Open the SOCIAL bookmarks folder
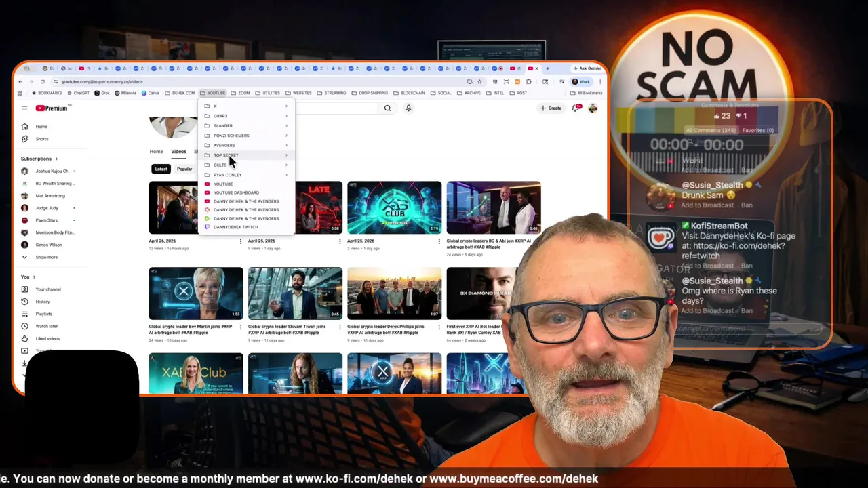The height and width of the screenshot is (488, 868). pyautogui.click(x=441, y=93)
